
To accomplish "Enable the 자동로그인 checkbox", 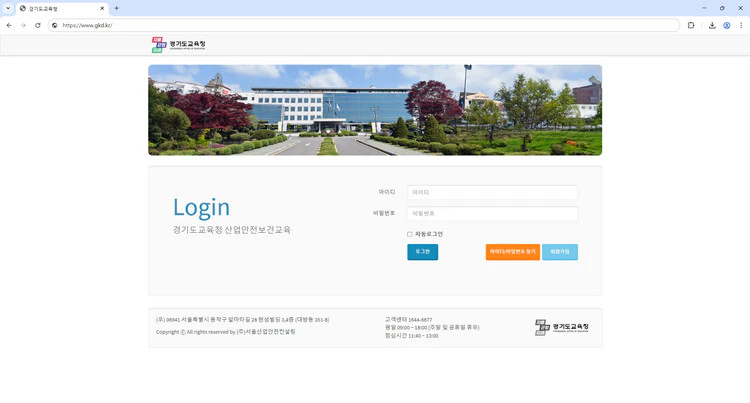I will [410, 234].
